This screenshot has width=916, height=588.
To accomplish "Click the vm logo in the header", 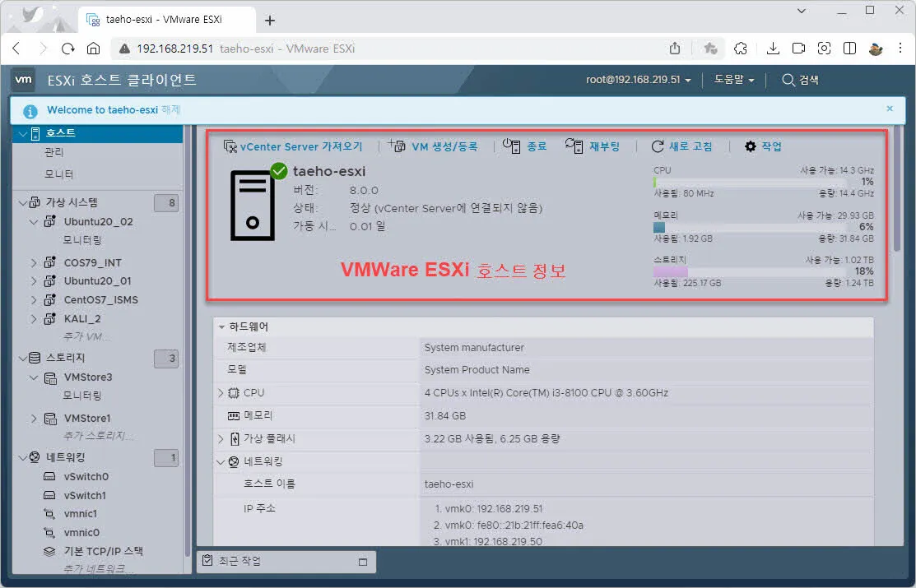I will [23, 79].
